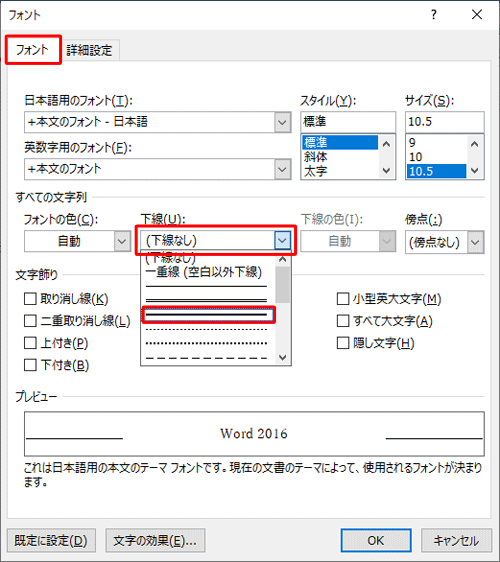Check the 隠し文字 checkbox

[x=343, y=343]
